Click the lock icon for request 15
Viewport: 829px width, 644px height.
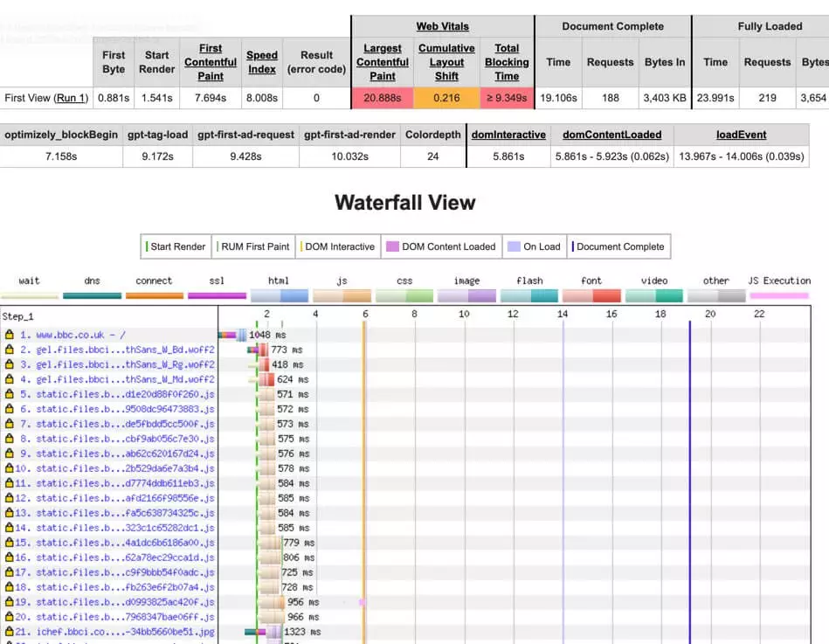9,543
